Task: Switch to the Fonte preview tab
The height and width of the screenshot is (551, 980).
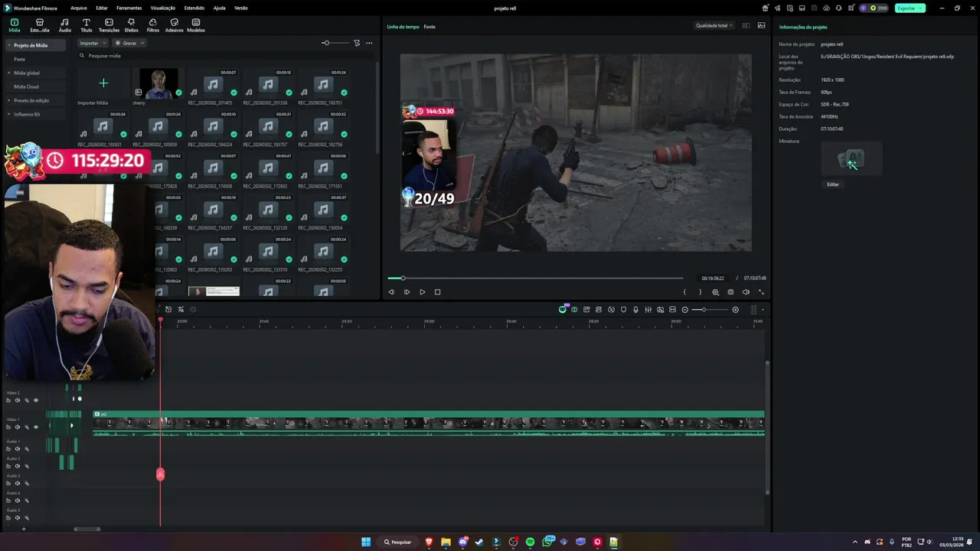Action: [430, 27]
